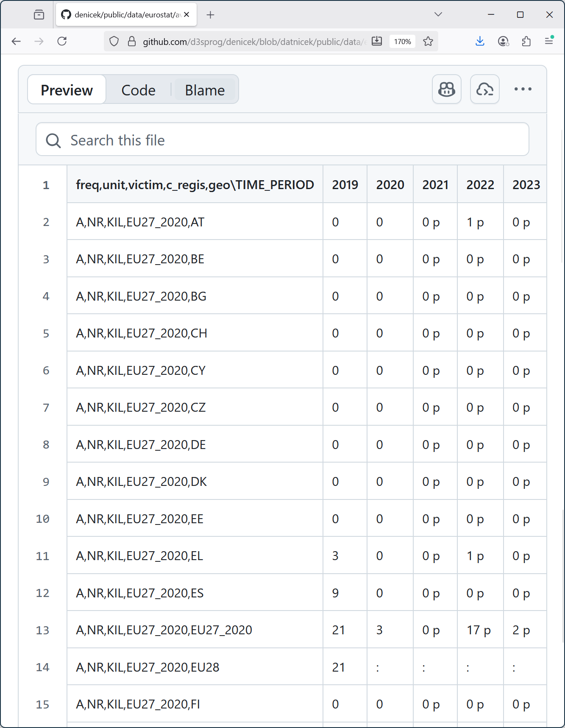Go back to previous page
The image size is (565, 728).
tap(17, 41)
